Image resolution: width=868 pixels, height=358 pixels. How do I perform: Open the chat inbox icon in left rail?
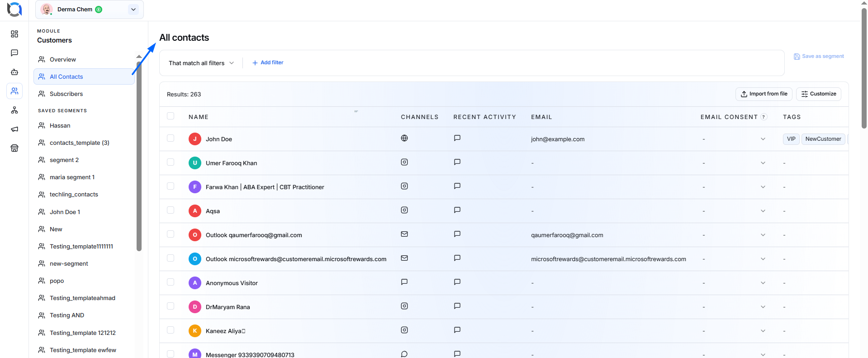(x=14, y=53)
